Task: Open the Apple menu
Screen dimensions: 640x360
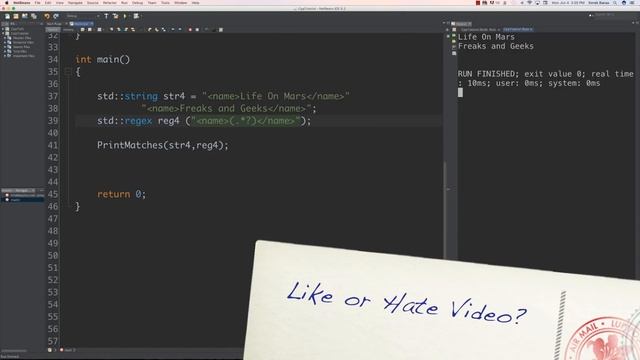Action: pyautogui.click(x=7, y=3)
